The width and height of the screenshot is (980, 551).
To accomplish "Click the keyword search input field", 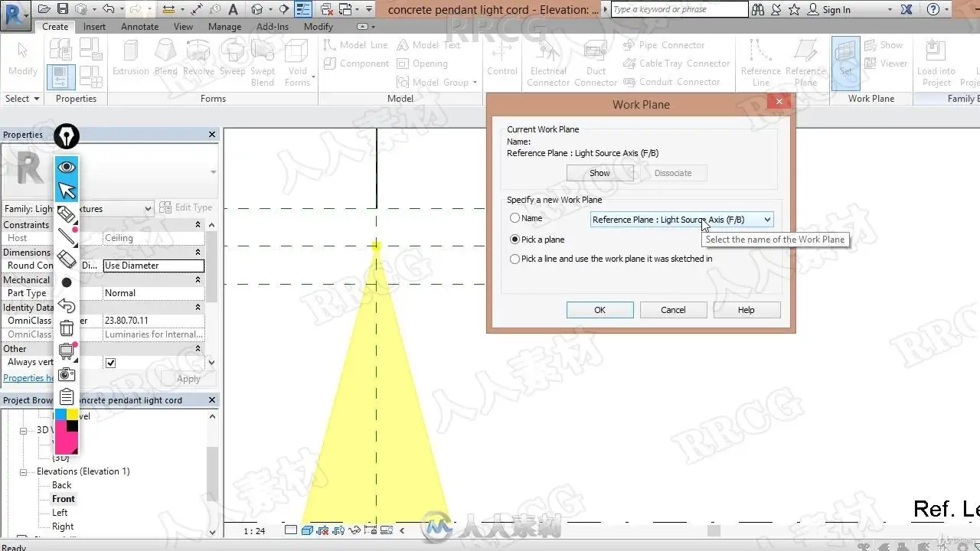I will pos(679,9).
